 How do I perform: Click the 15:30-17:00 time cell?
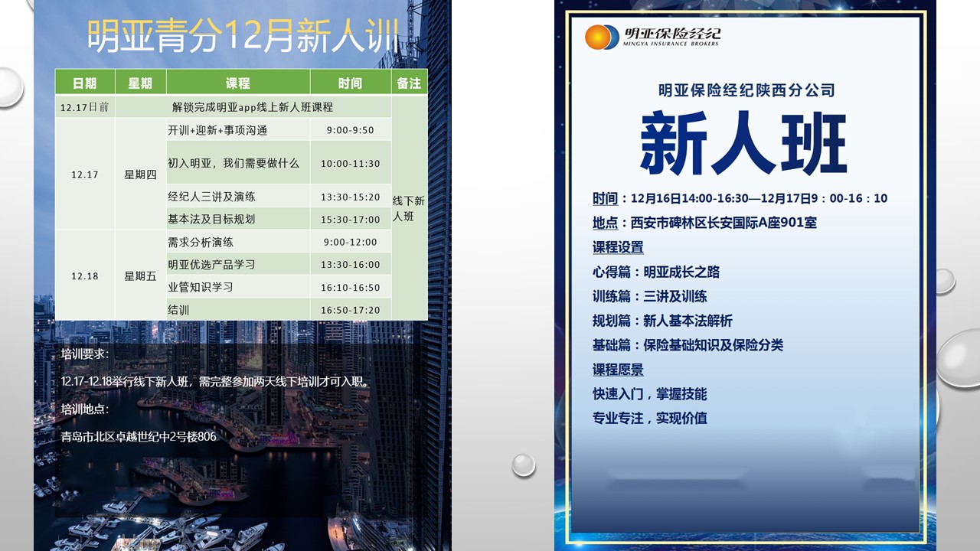351,219
